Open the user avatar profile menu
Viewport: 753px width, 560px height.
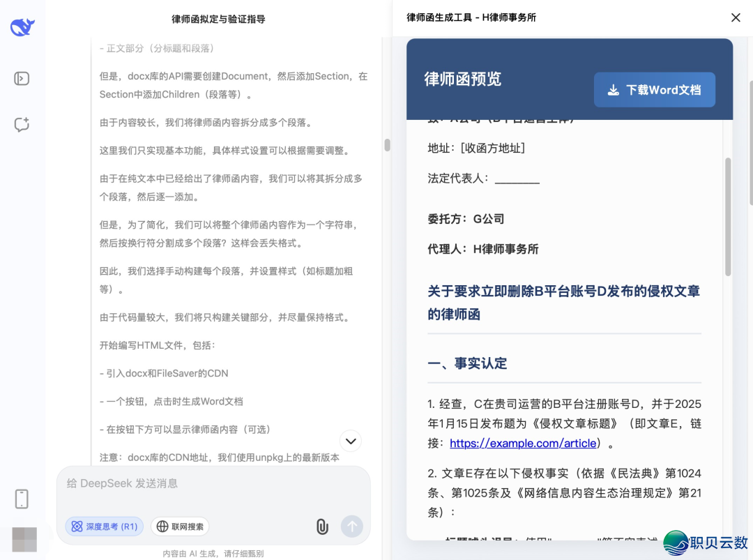24,539
